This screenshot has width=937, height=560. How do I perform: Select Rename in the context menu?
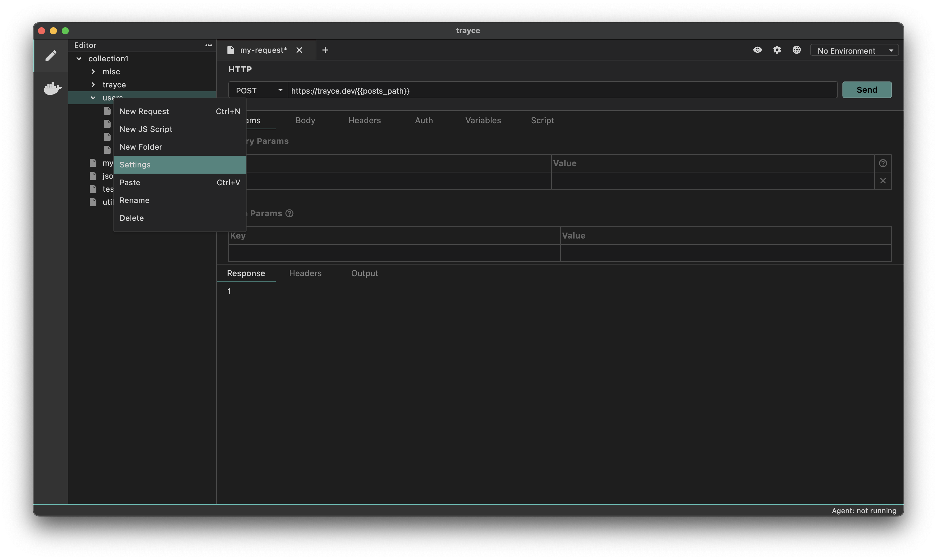point(180,200)
